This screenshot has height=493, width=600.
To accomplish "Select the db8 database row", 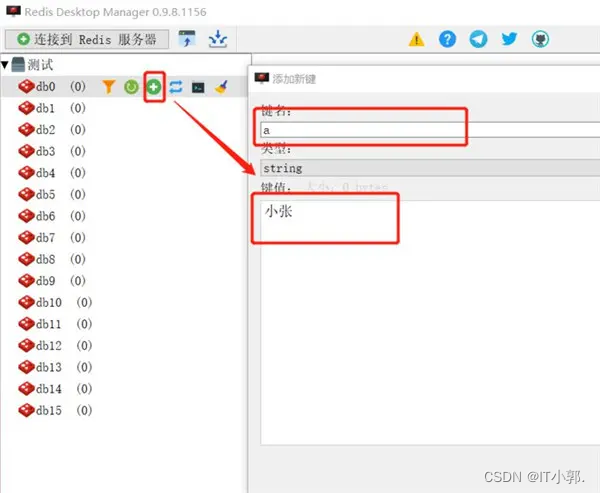I will tap(124, 259).
